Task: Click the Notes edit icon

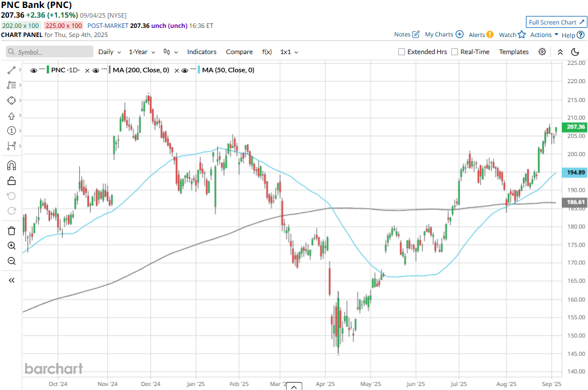Action: pos(416,35)
